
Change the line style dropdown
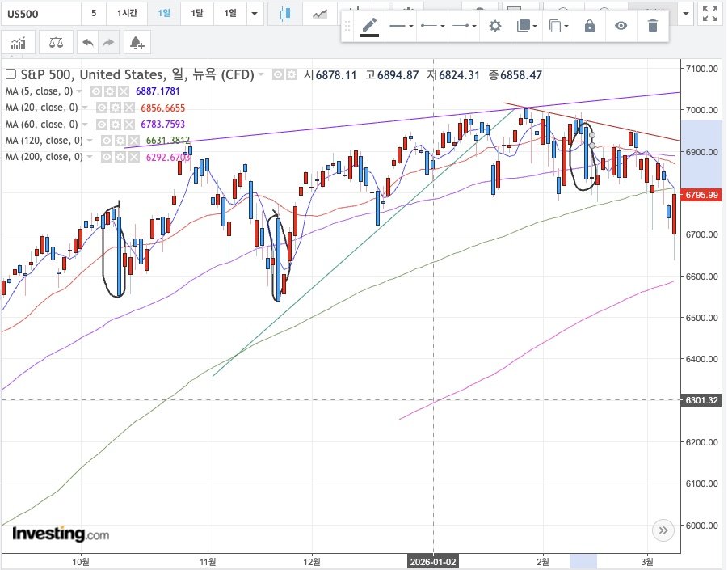point(401,26)
